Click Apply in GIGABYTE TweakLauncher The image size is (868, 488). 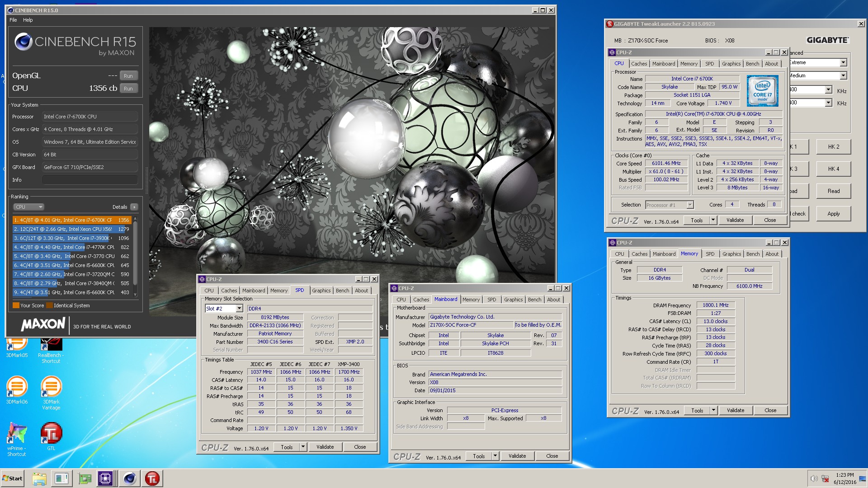tap(833, 213)
